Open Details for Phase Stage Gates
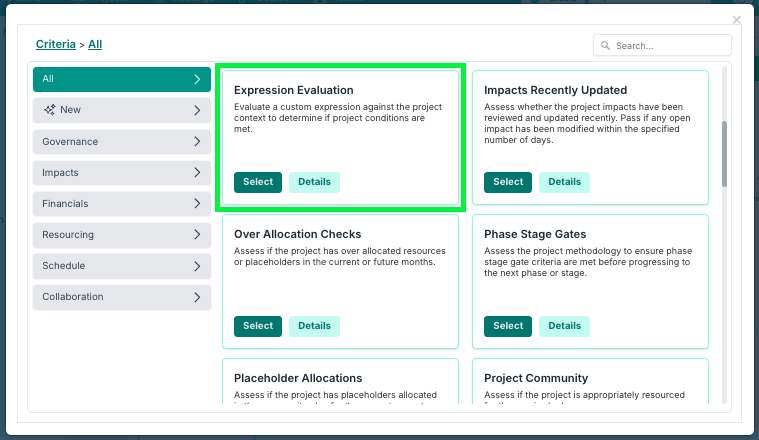The height and width of the screenshot is (440, 759). pos(564,326)
